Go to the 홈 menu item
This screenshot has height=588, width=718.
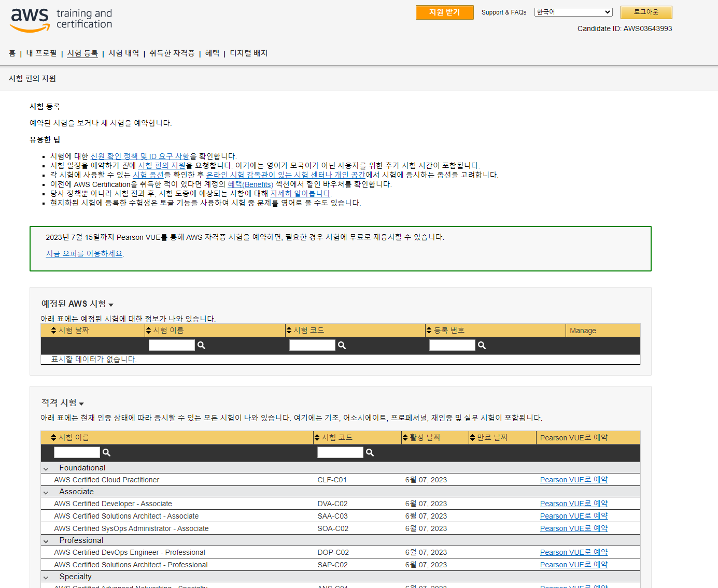[x=12, y=53]
